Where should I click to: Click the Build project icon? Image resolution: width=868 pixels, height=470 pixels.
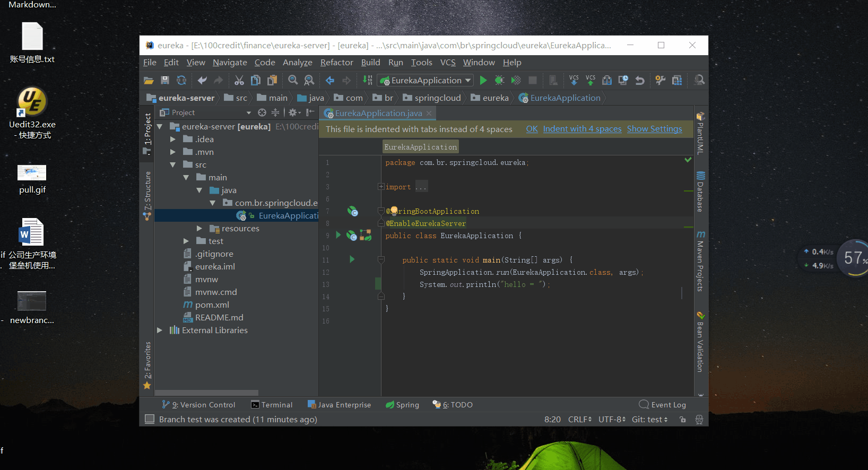pyautogui.click(x=368, y=80)
